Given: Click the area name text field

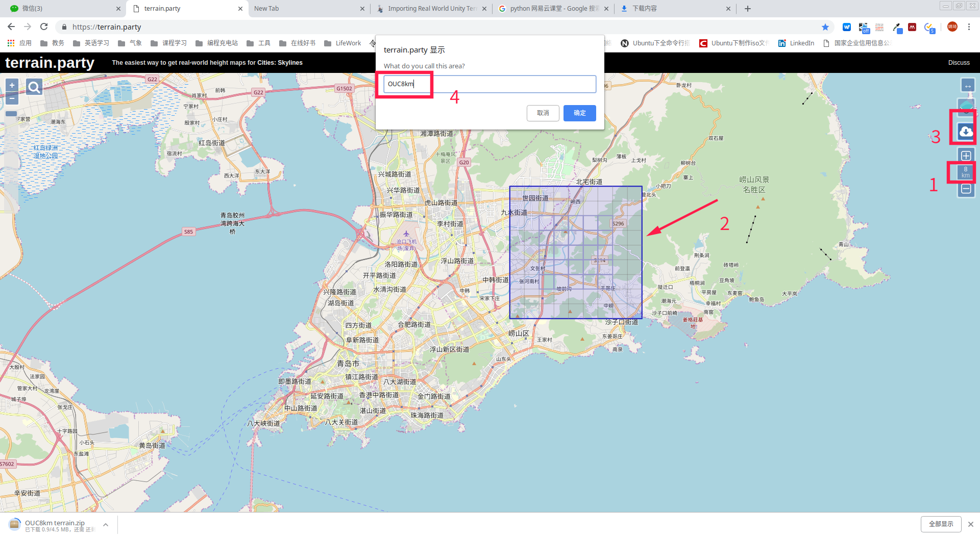Looking at the screenshot, I should [489, 84].
